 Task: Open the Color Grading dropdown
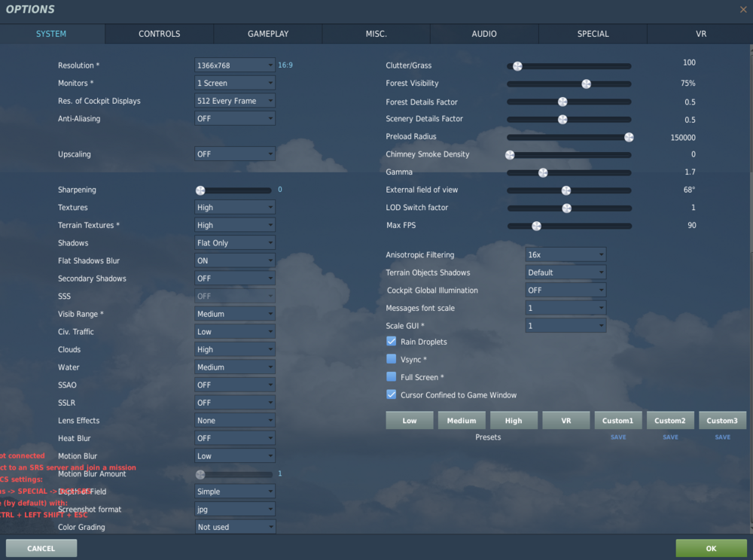tap(235, 527)
